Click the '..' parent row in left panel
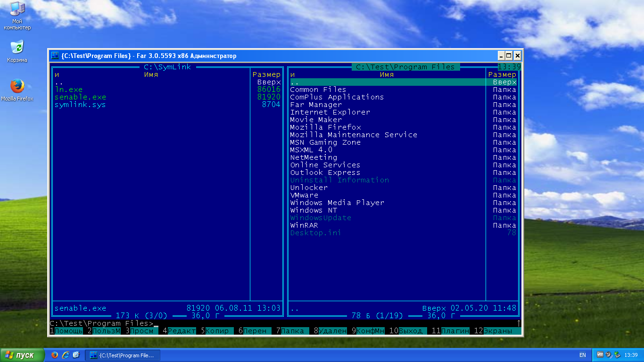Viewport: 644px width, 362px height. pos(168,82)
